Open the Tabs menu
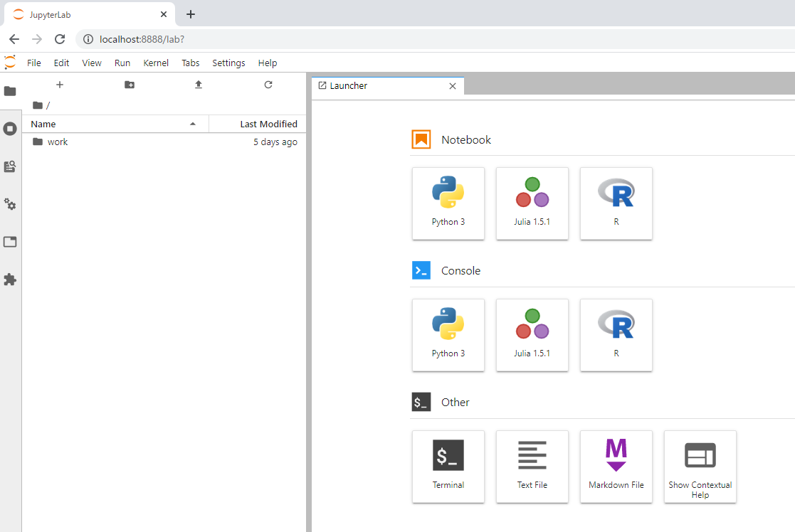The image size is (795, 532). 191,63
